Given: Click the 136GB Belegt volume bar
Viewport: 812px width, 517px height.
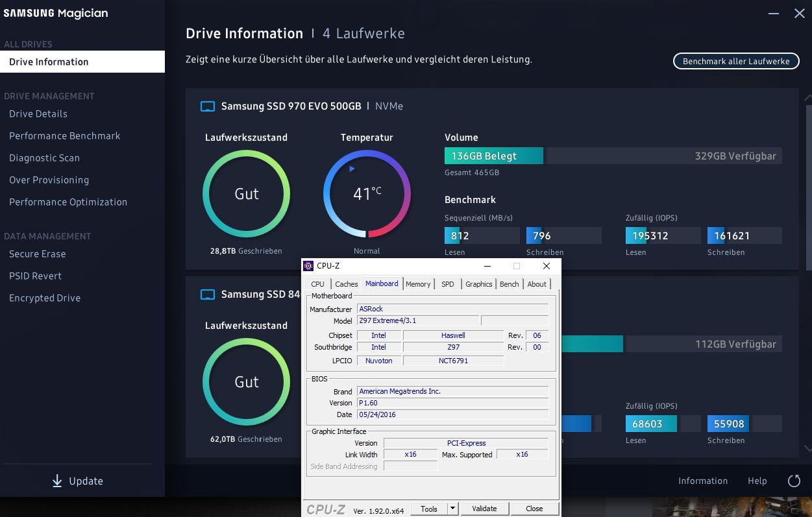Looking at the screenshot, I should [494, 156].
